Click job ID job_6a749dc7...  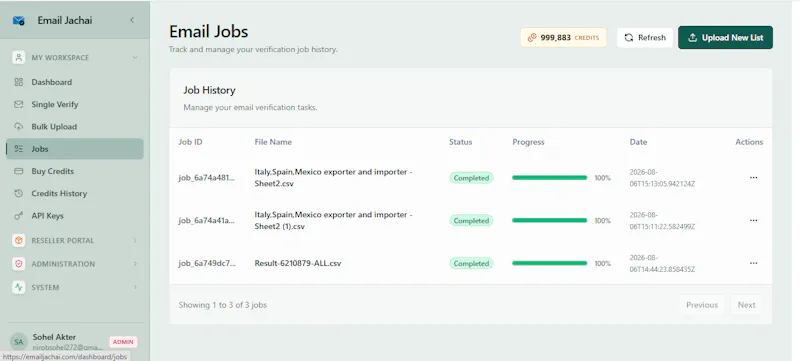pos(207,264)
